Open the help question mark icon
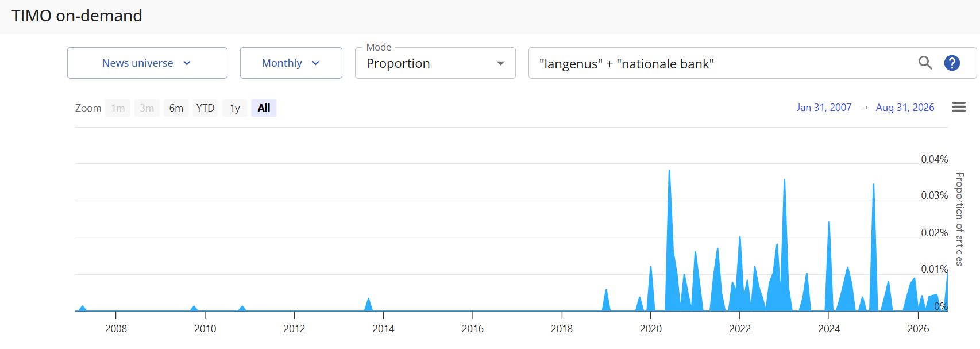 tap(952, 63)
